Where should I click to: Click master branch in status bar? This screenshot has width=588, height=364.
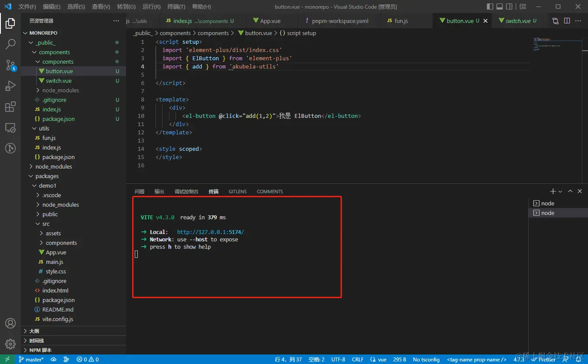point(31,359)
